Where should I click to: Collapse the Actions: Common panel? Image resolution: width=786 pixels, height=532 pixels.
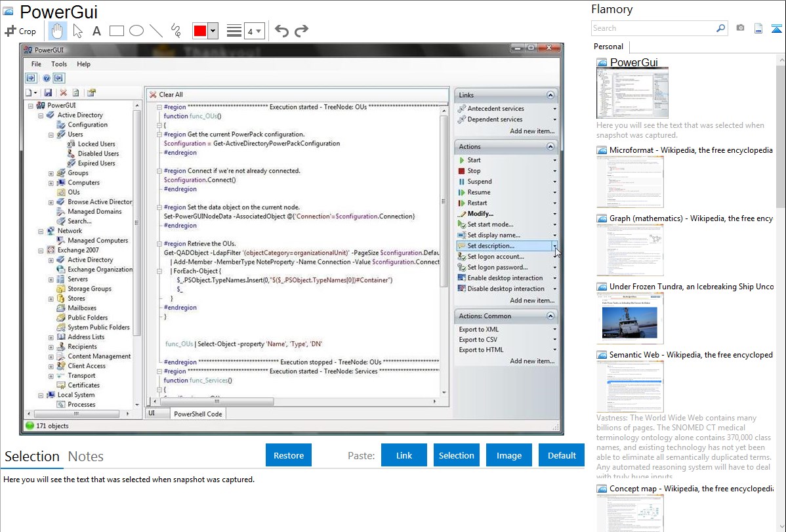click(550, 316)
